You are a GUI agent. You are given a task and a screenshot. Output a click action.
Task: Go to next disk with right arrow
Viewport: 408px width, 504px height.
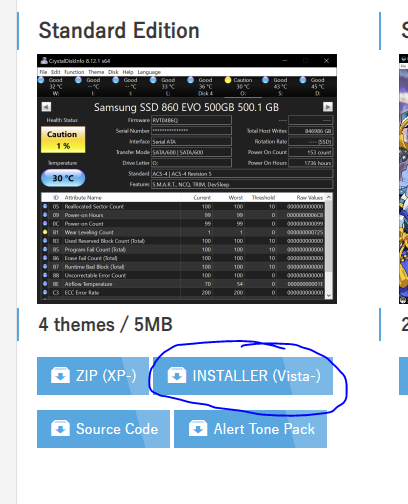click(x=328, y=107)
